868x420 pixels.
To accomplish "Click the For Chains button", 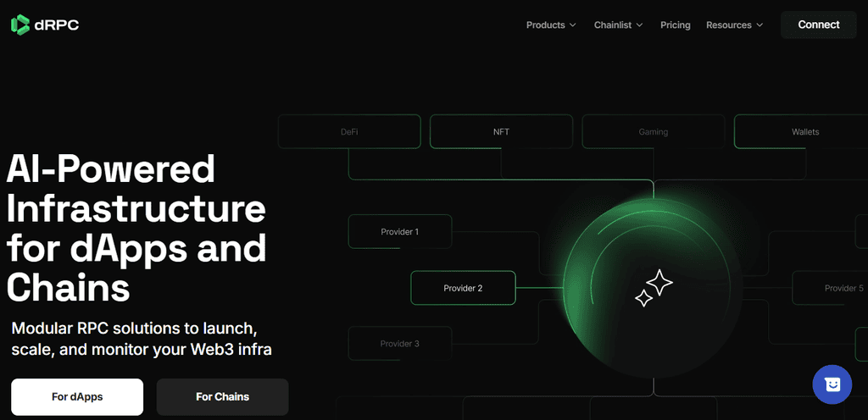I will [x=223, y=397].
